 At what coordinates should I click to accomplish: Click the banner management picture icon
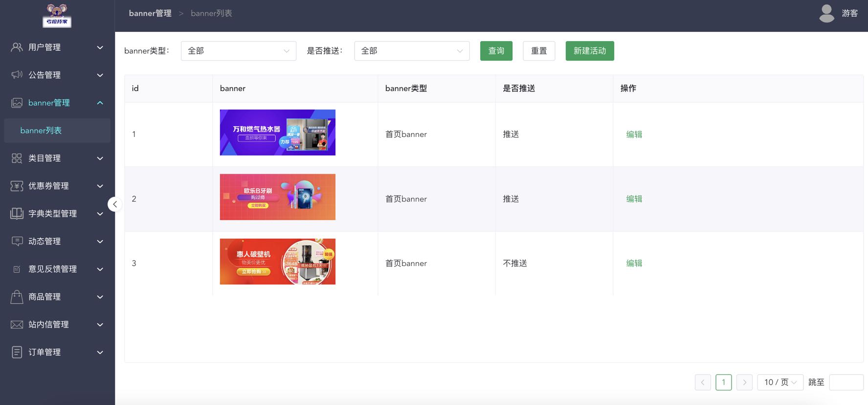click(x=17, y=103)
